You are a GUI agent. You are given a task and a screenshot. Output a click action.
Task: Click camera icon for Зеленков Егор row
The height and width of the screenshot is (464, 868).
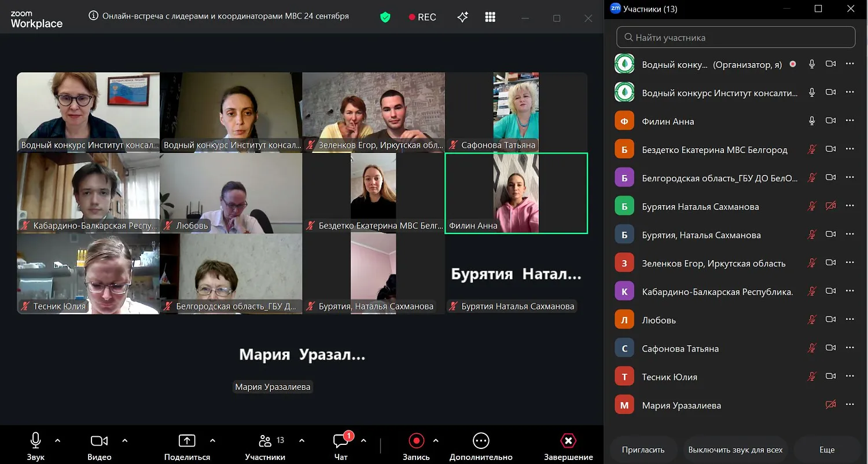[x=830, y=263]
